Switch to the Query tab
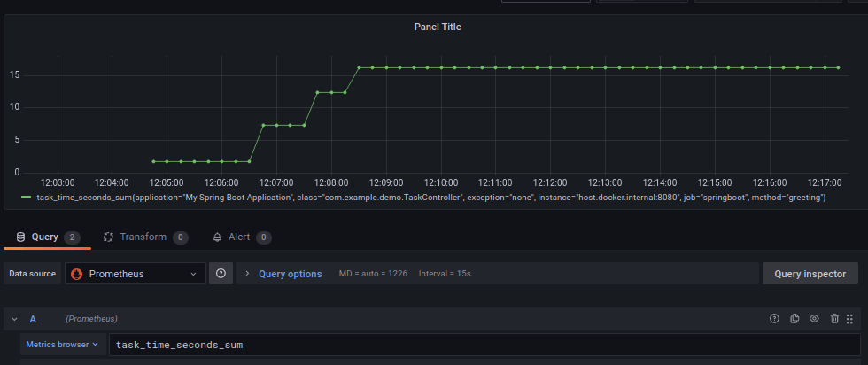868x365 pixels. point(48,237)
